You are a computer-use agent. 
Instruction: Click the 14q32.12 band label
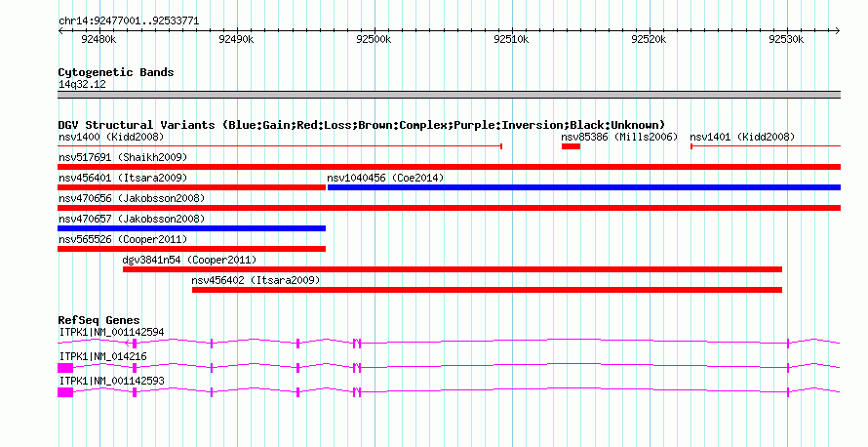pos(82,84)
